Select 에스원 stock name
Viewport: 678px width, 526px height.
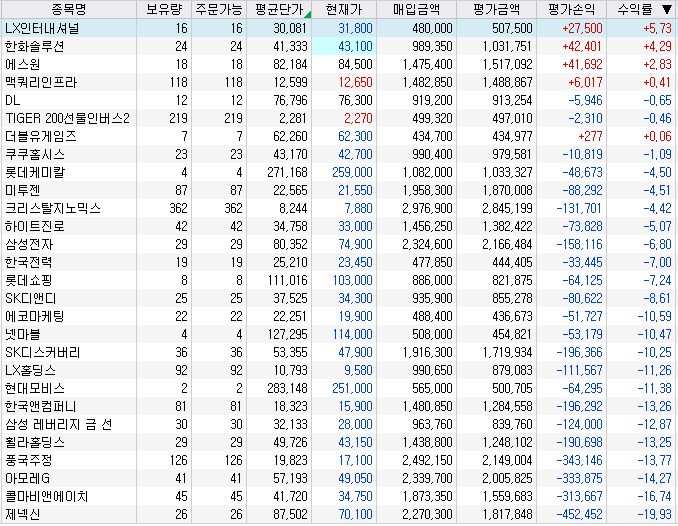[x=22, y=64]
